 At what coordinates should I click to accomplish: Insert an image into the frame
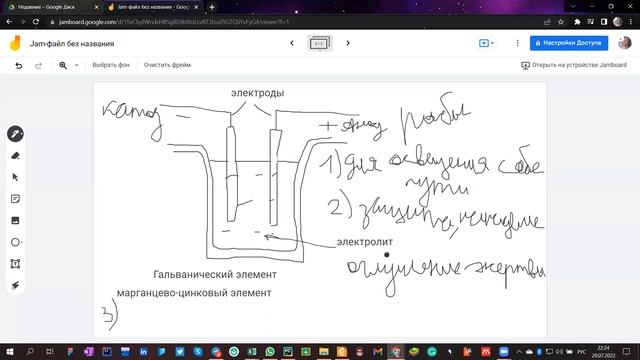tap(15, 221)
